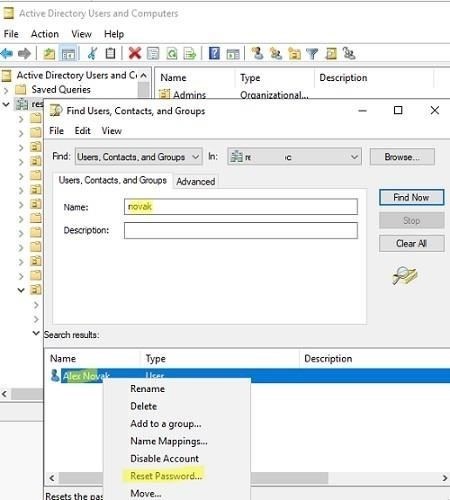Choose Reset Password from context menu
This screenshot has width=450, height=500.
[166, 476]
